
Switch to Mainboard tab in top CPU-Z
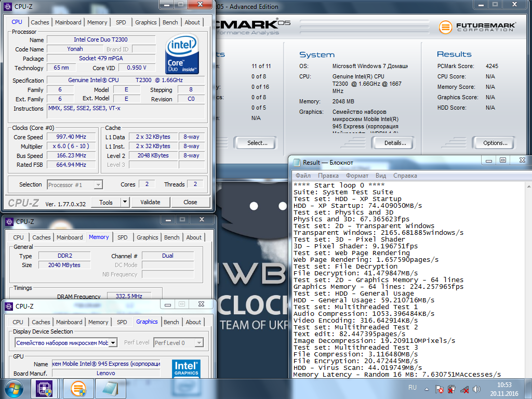[68, 22]
